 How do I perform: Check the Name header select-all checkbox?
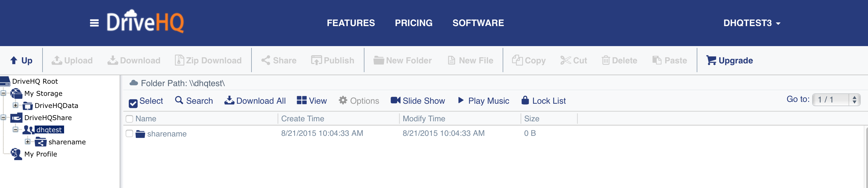click(129, 119)
